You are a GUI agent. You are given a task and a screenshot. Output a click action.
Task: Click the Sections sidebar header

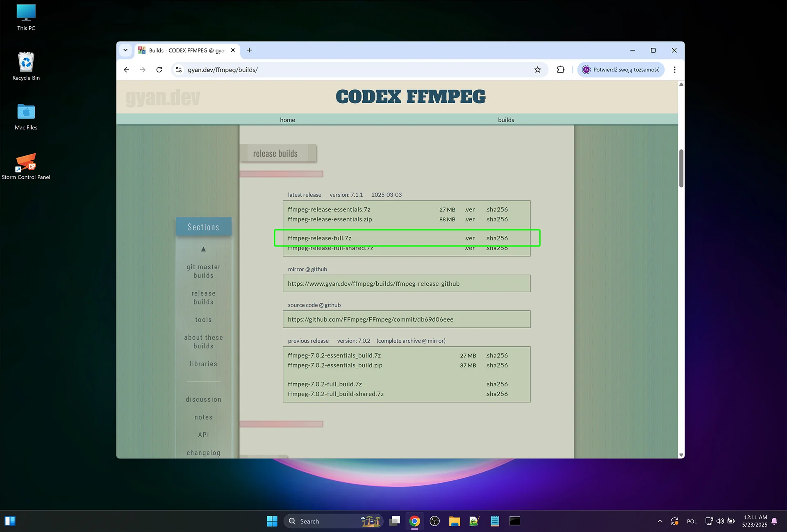point(203,227)
